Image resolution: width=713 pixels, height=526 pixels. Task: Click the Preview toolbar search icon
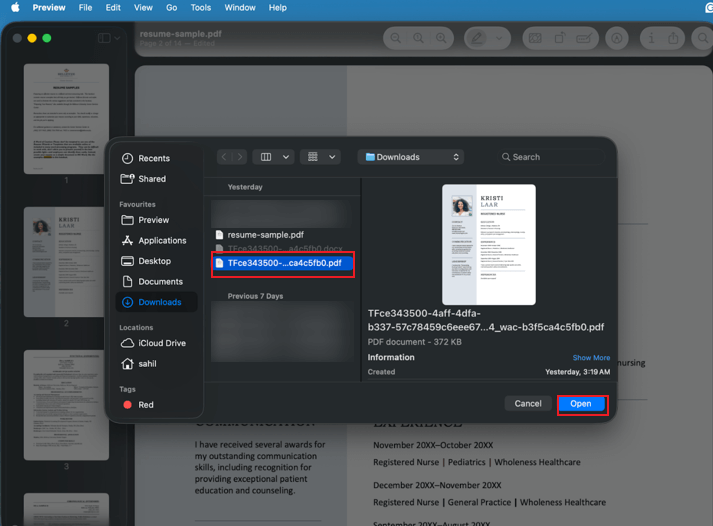[x=703, y=38]
